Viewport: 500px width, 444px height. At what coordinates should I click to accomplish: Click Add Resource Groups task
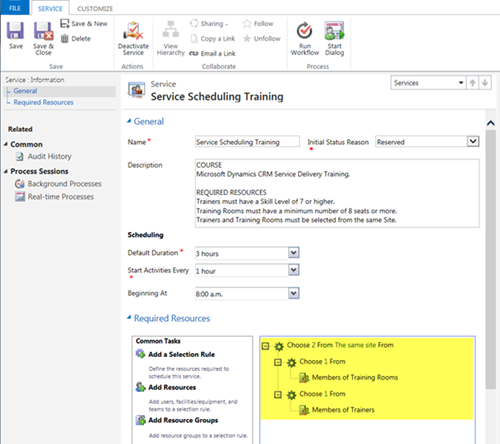(183, 420)
